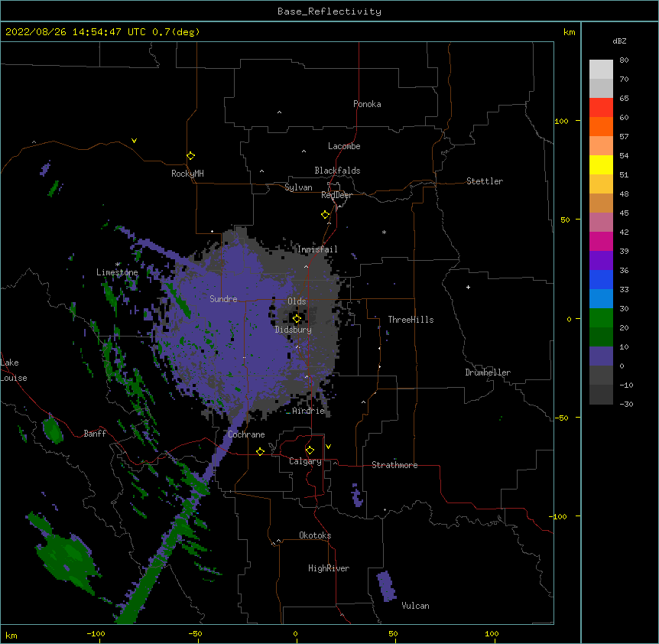This screenshot has height=644, width=659.
Task: Click the Base_Reflectivity title
Action: (x=329, y=11)
